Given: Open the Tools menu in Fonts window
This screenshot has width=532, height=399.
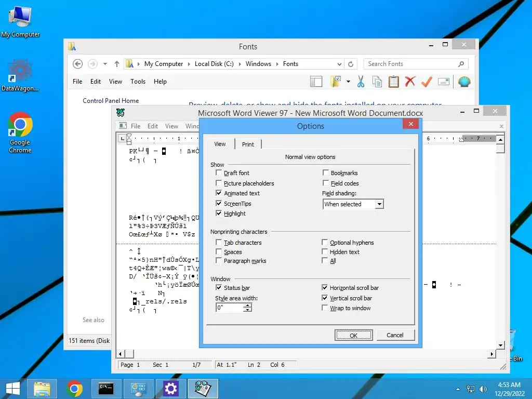Looking at the screenshot, I should pyautogui.click(x=138, y=82).
